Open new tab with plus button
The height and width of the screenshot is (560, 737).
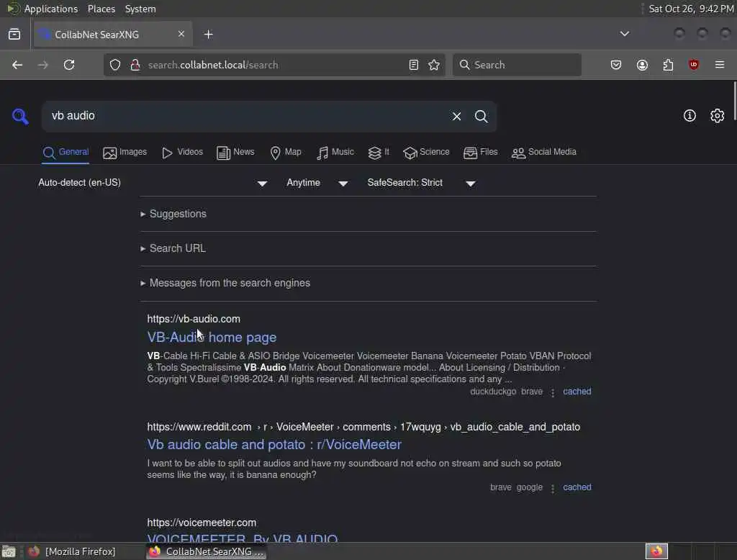[x=208, y=35]
